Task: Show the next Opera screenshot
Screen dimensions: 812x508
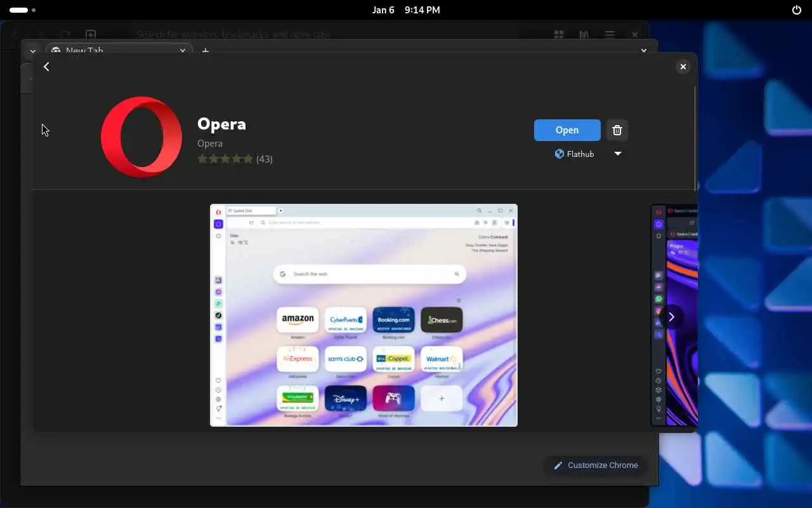Action: [x=671, y=317]
